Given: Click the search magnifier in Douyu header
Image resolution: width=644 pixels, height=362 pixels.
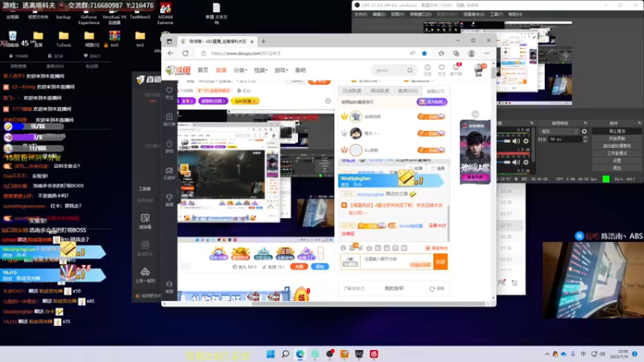Looking at the screenshot, I should coord(410,70).
